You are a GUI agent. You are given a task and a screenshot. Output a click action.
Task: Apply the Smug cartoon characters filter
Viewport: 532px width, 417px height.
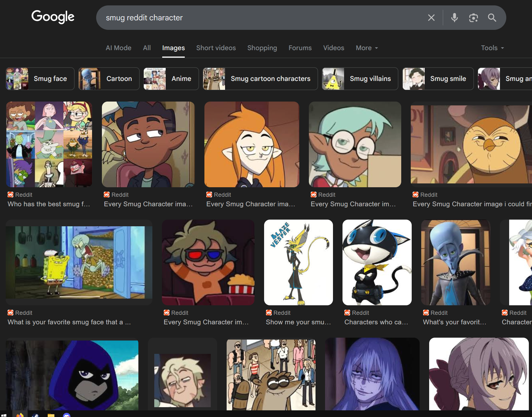(x=260, y=79)
